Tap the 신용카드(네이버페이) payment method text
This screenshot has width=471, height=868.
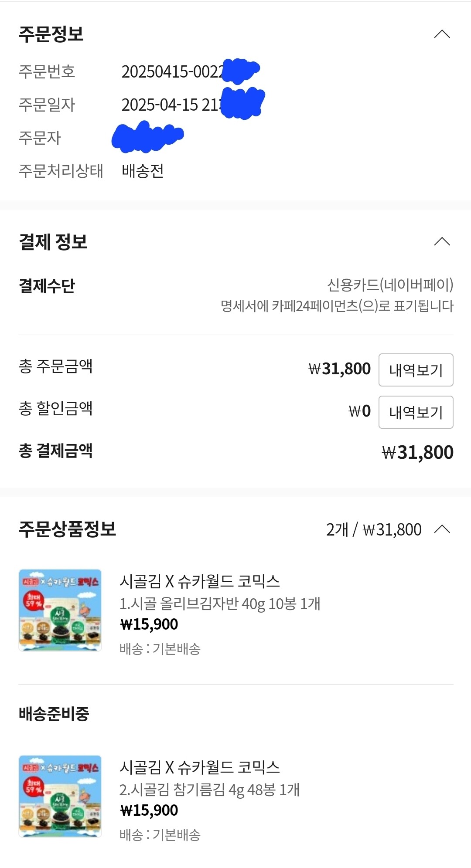(x=390, y=285)
